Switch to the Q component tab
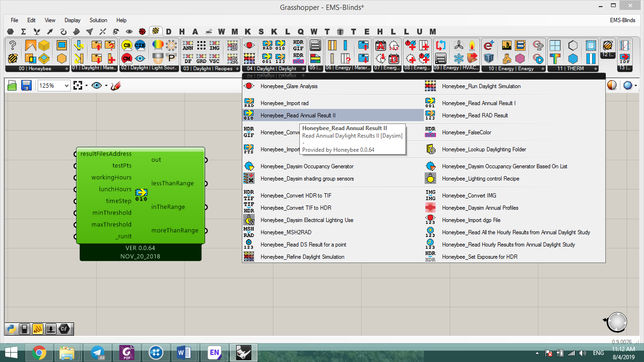This screenshot has height=362, width=644. [x=300, y=32]
